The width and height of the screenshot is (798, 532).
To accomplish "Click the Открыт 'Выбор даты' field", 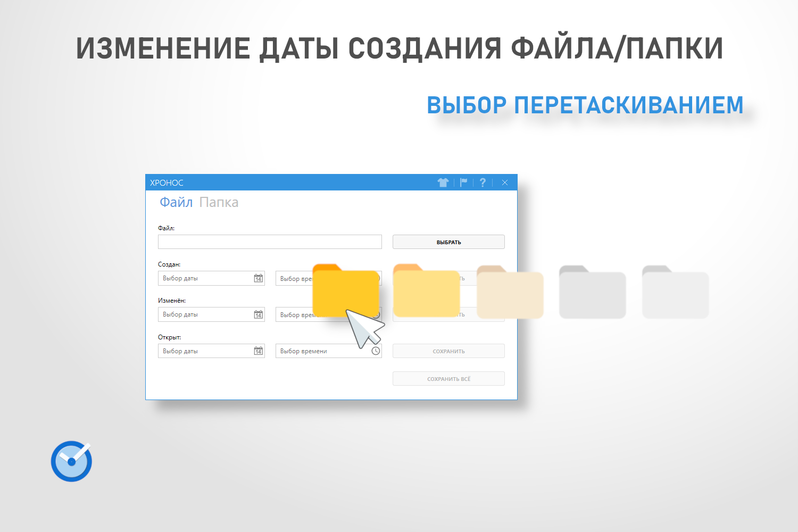I will 205,351.
